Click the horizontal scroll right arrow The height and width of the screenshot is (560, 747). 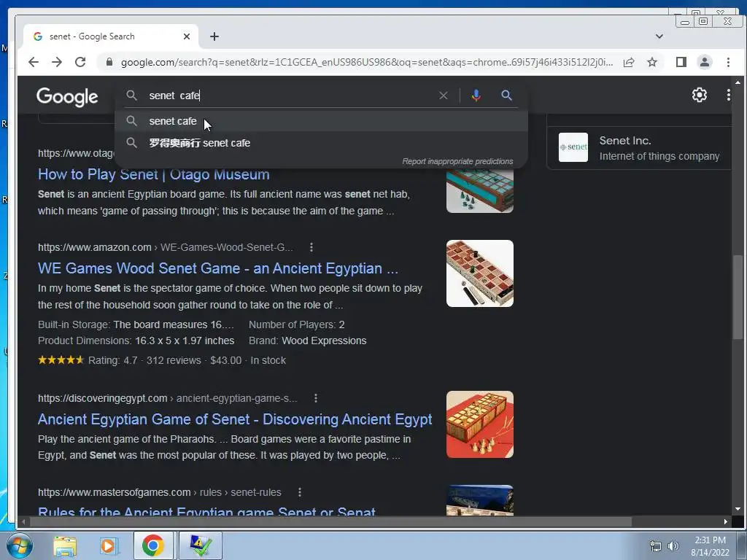coord(726,521)
